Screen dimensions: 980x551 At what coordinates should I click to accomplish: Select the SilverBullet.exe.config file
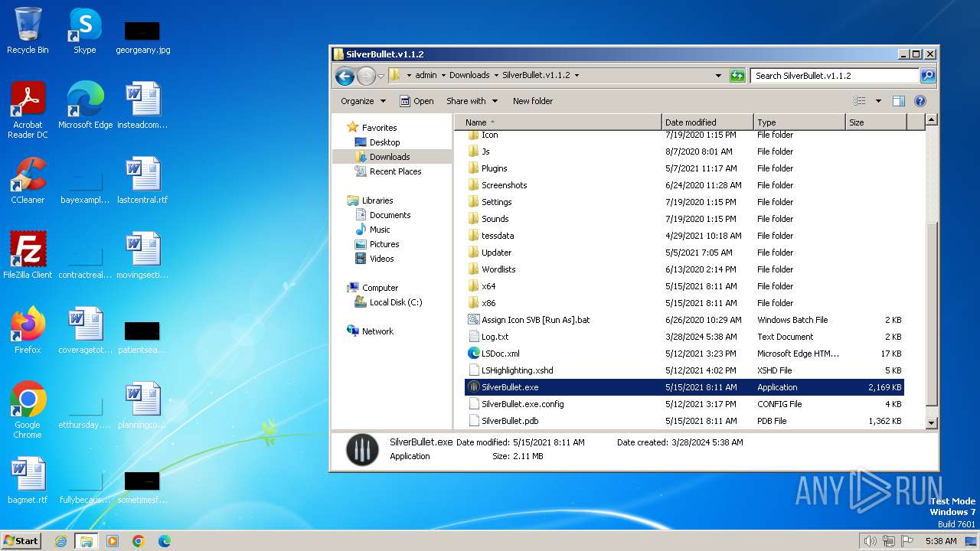[x=684, y=404]
